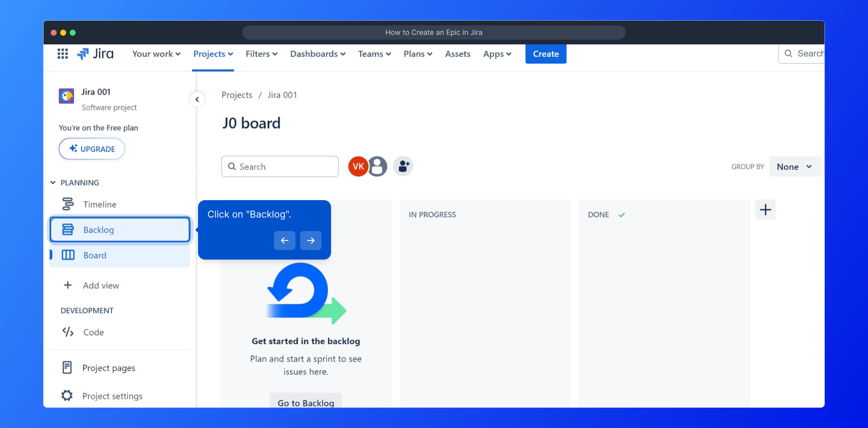Open the Group By None dropdown
Viewport: 868px width, 428px height.
[x=794, y=166]
